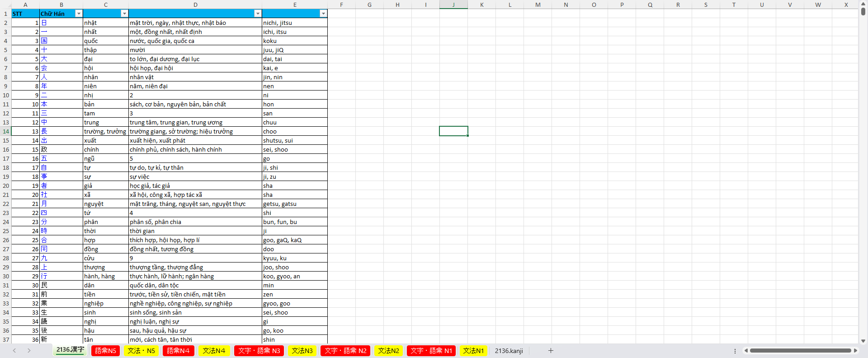This screenshot has height=358, width=868.
Task: Click the three-dot sheet options handle
Action: pyautogui.click(x=735, y=351)
